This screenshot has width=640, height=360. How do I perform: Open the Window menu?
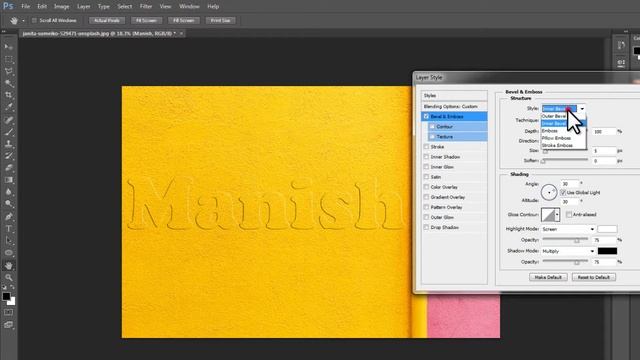tap(189, 7)
